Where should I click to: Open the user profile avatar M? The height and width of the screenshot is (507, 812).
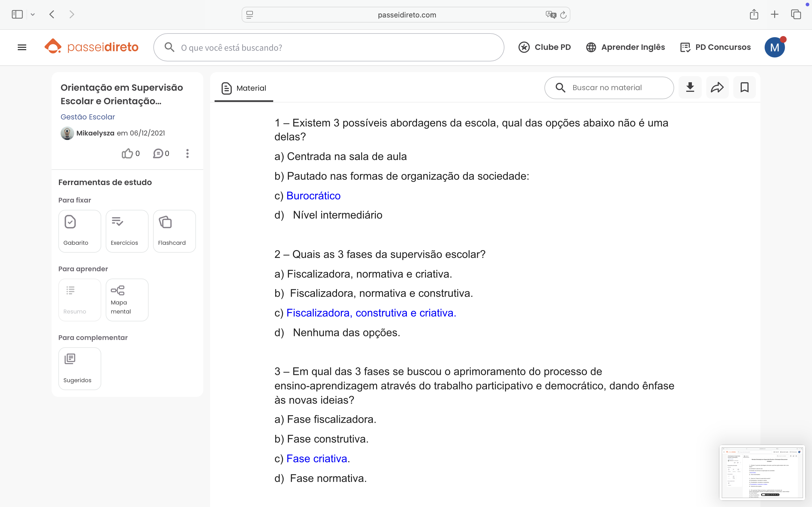point(774,47)
